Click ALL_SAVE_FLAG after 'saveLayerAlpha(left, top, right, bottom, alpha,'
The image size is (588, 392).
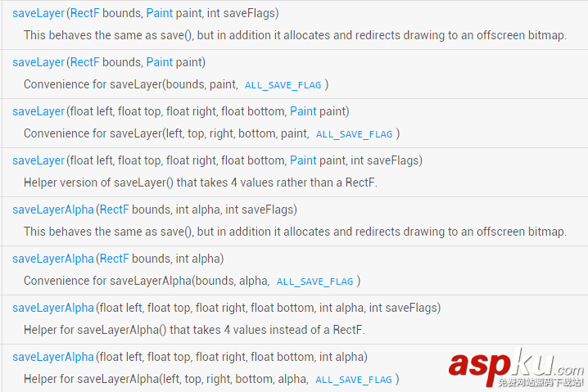354,380
